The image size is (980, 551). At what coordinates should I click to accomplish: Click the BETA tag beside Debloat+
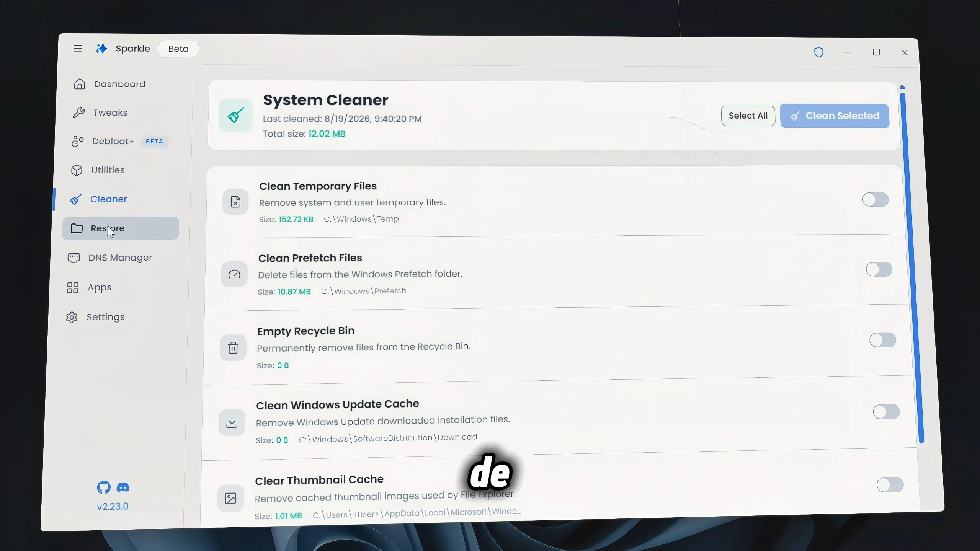tap(155, 141)
